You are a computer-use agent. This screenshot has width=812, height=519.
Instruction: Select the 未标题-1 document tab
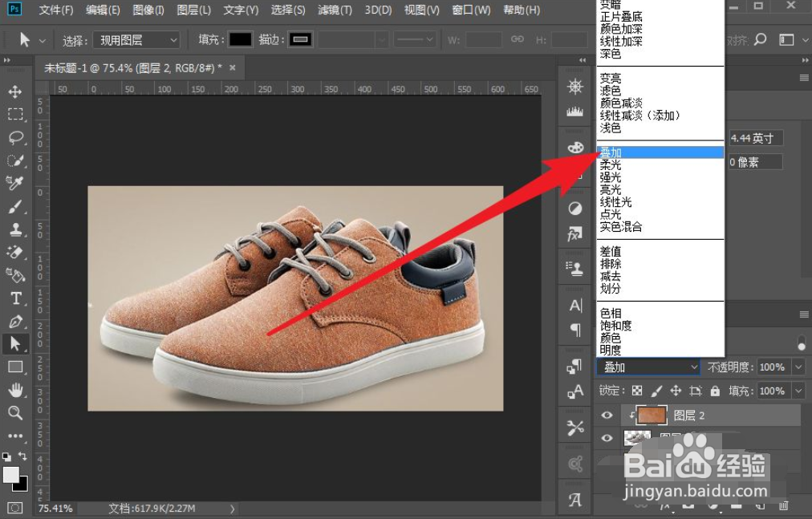click(x=133, y=68)
